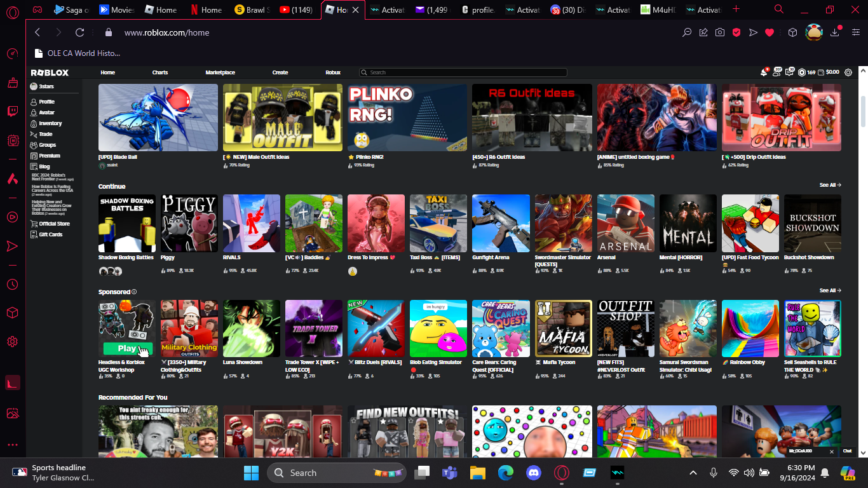Viewport: 868px width, 488px height.
Task: Open Opera's Twitch sidebar panel
Action: (x=12, y=112)
